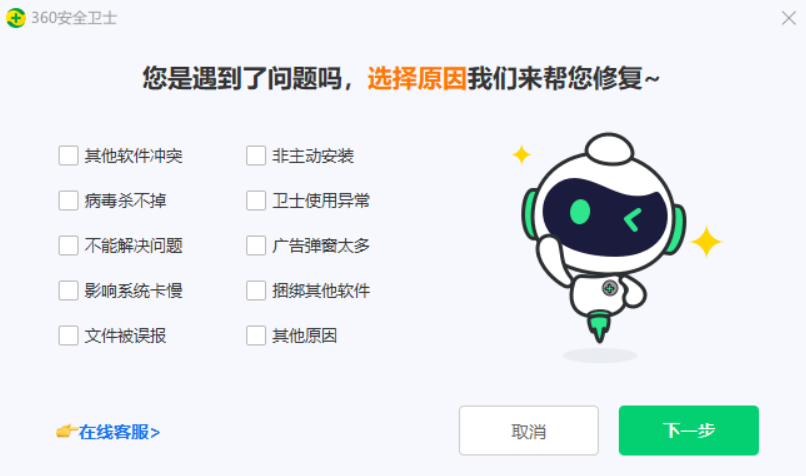Close the 360安全卫士 dialog window

[x=789, y=18]
